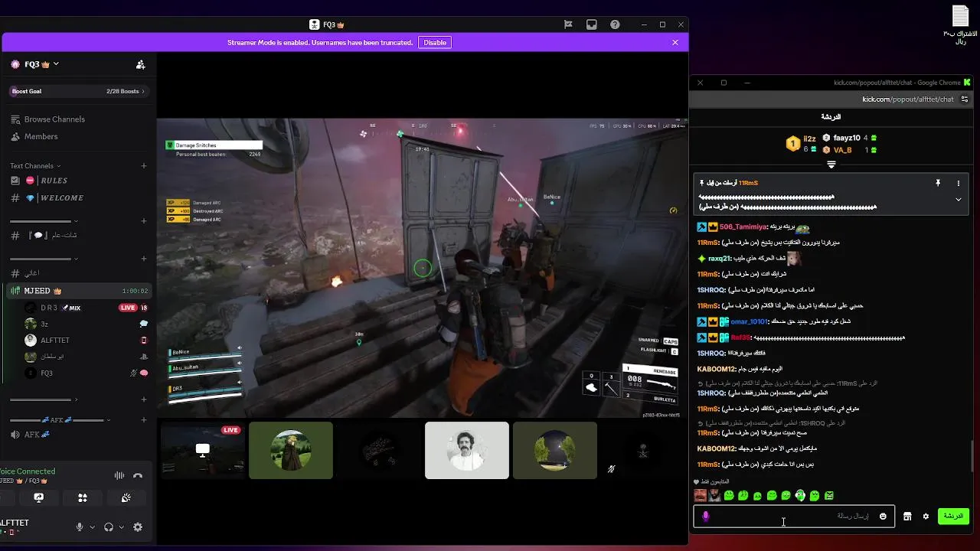This screenshot has height=551, width=980.
Task: Collapse the Text Channels category
Action: click(35, 166)
